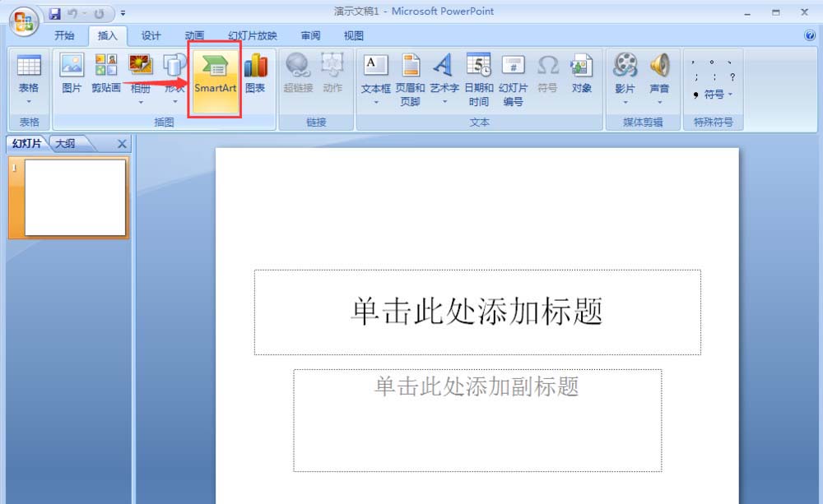The width and height of the screenshot is (823, 504).
Task: Maximize the PowerPoint window
Action: coord(776,12)
